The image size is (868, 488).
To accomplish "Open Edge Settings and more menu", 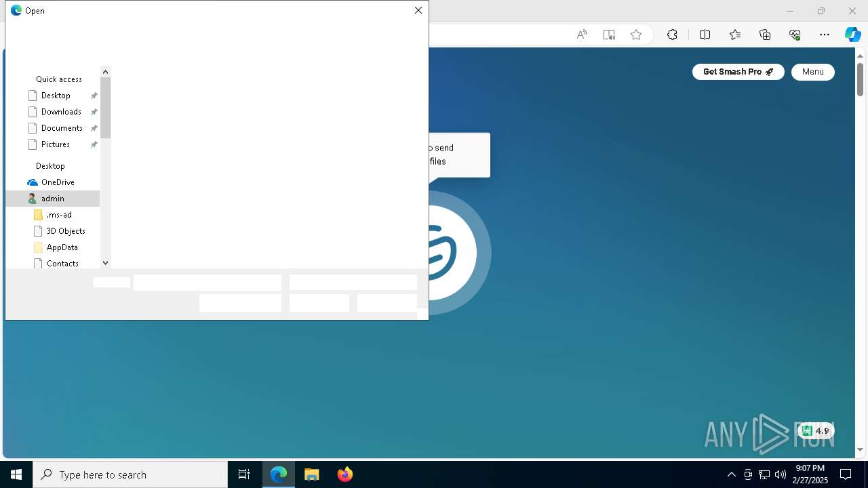I will pos(825,35).
